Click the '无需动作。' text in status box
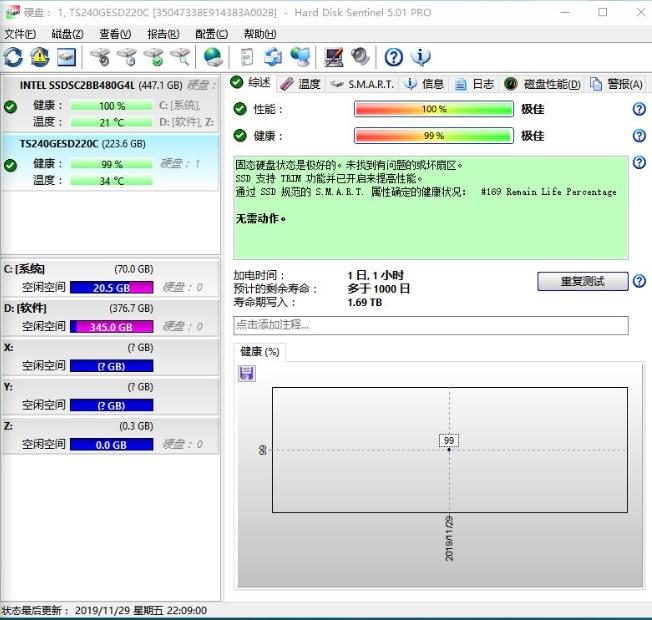The width and height of the screenshot is (652, 620). 261,218
